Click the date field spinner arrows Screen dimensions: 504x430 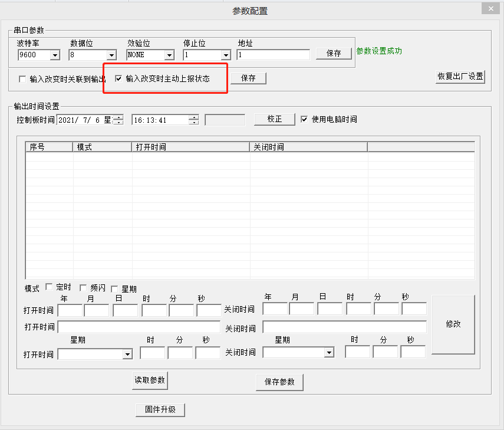pyautogui.click(x=119, y=120)
